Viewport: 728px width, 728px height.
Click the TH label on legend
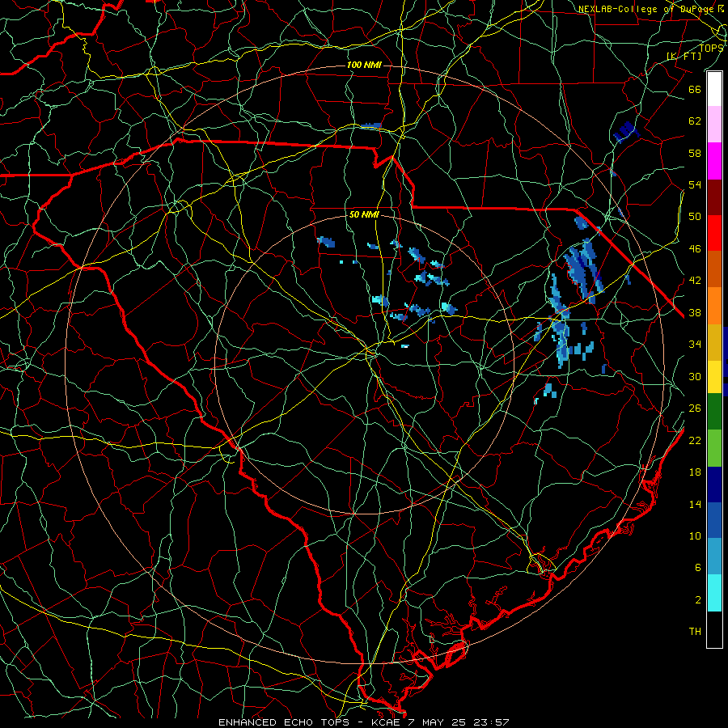coord(695,632)
